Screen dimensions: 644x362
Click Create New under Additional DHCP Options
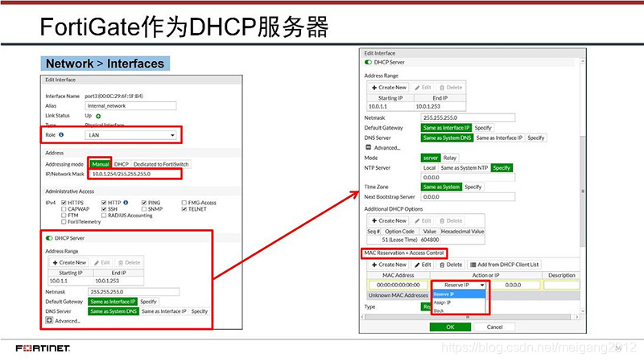[389, 220]
